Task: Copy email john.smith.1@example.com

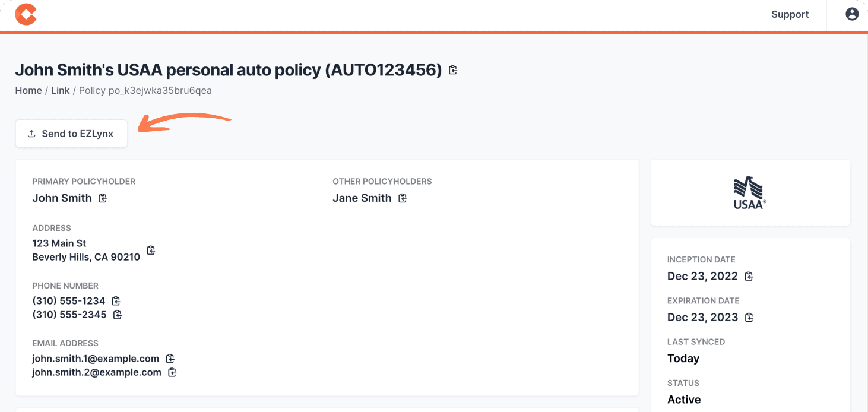Action: (x=170, y=359)
